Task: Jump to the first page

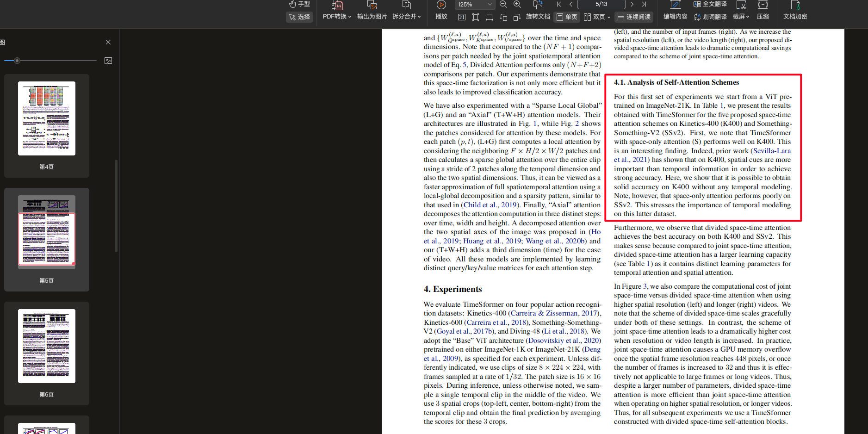Action: click(559, 4)
